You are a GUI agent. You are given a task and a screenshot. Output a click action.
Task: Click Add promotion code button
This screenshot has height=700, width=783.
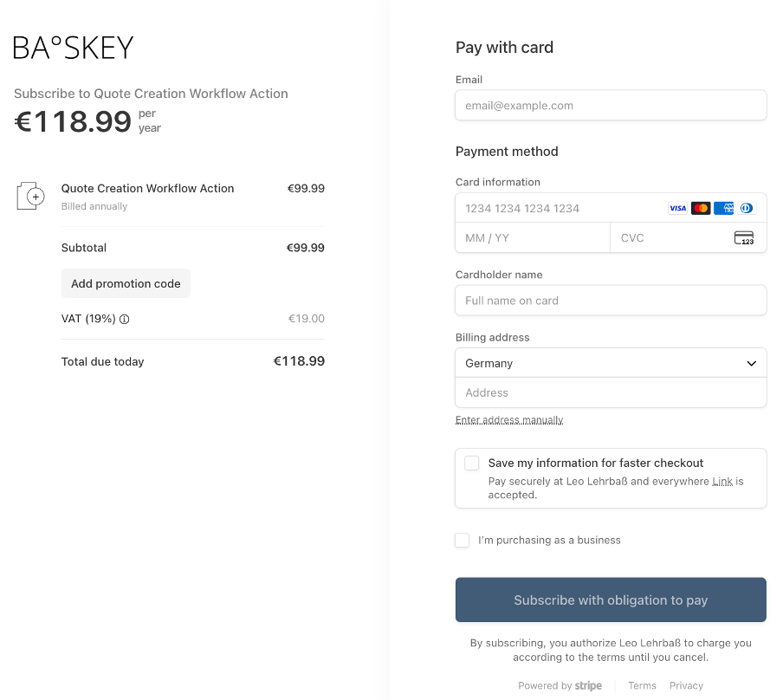tap(126, 283)
